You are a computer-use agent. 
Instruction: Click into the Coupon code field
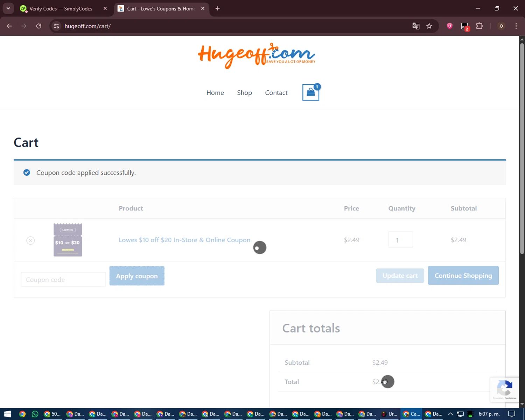(x=63, y=279)
